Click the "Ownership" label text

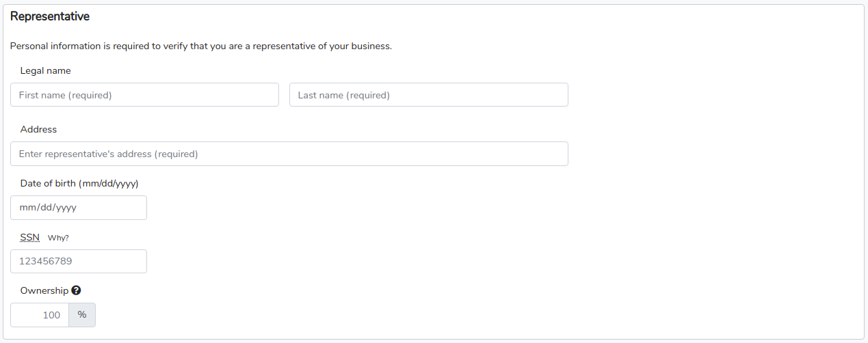pyautogui.click(x=44, y=291)
